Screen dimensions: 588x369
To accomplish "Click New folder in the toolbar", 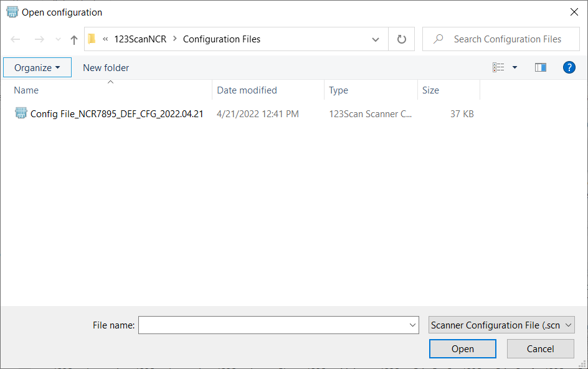I will tap(106, 67).
